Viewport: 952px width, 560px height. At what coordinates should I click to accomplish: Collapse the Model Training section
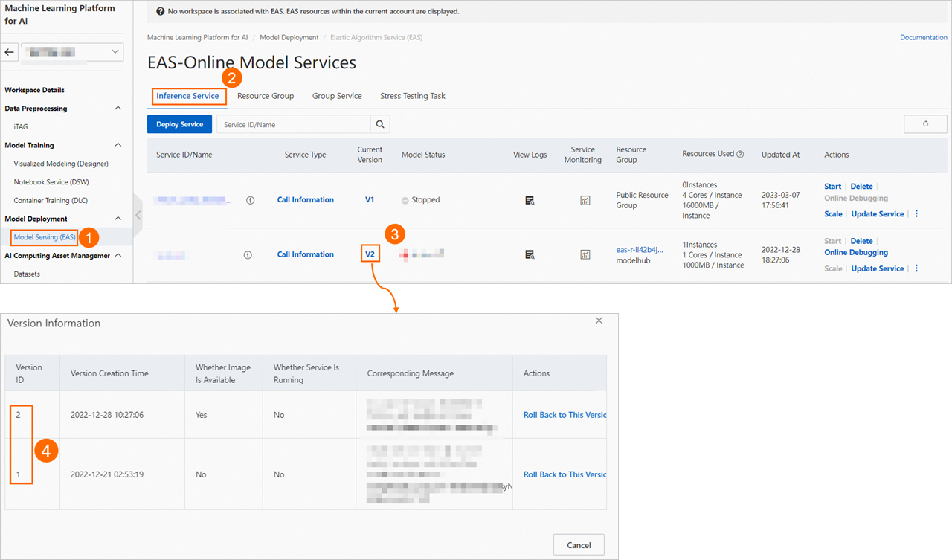point(118,145)
